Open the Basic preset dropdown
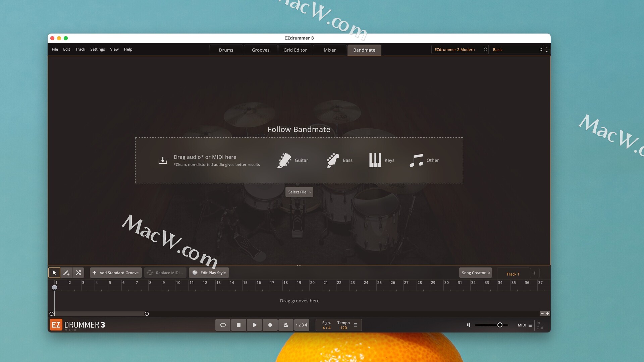 (517, 50)
